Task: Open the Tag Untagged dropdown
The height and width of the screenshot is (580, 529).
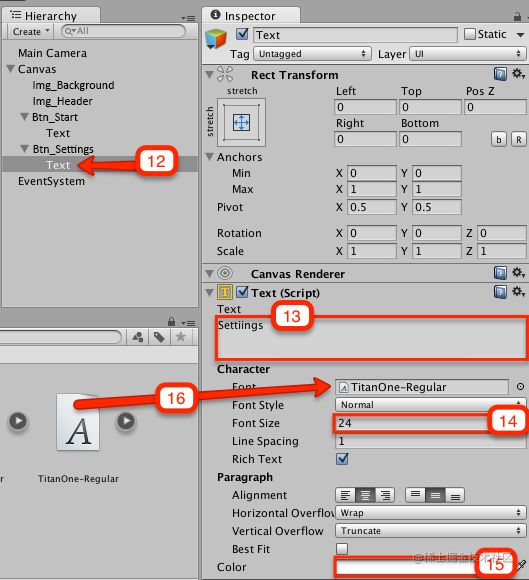Action: pyautogui.click(x=312, y=54)
